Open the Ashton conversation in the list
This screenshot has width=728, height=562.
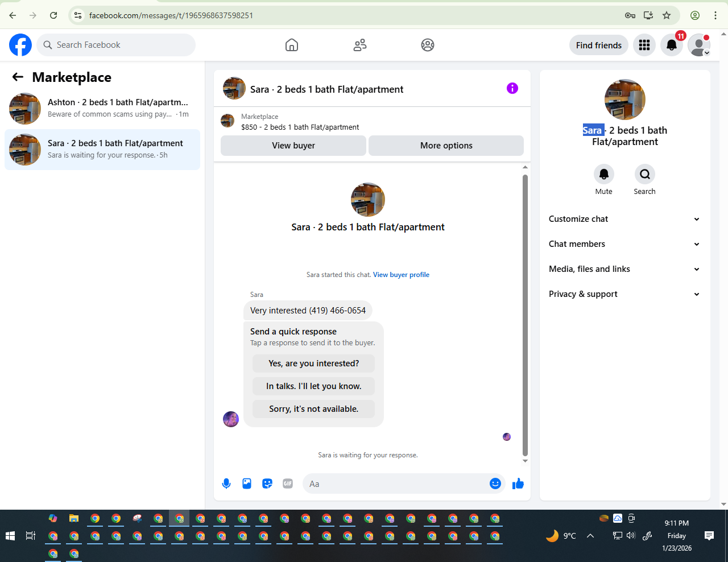102,108
